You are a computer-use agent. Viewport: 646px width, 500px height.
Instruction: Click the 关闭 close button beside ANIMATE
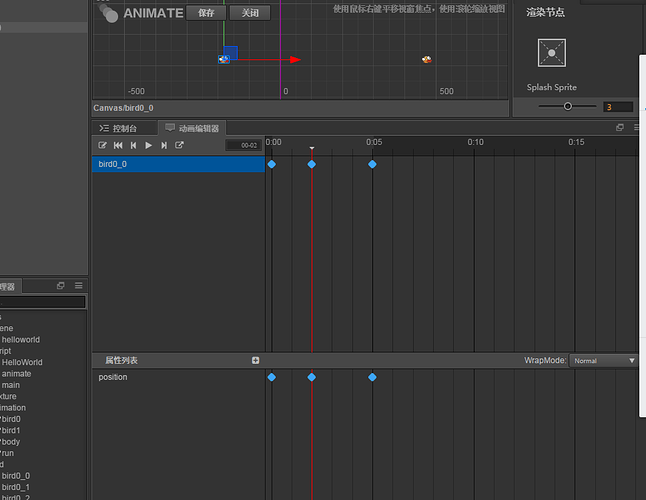[250, 13]
